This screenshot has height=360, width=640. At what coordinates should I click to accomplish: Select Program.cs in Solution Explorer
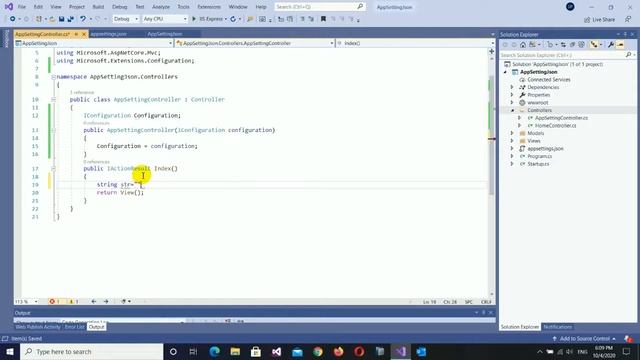tap(539, 156)
